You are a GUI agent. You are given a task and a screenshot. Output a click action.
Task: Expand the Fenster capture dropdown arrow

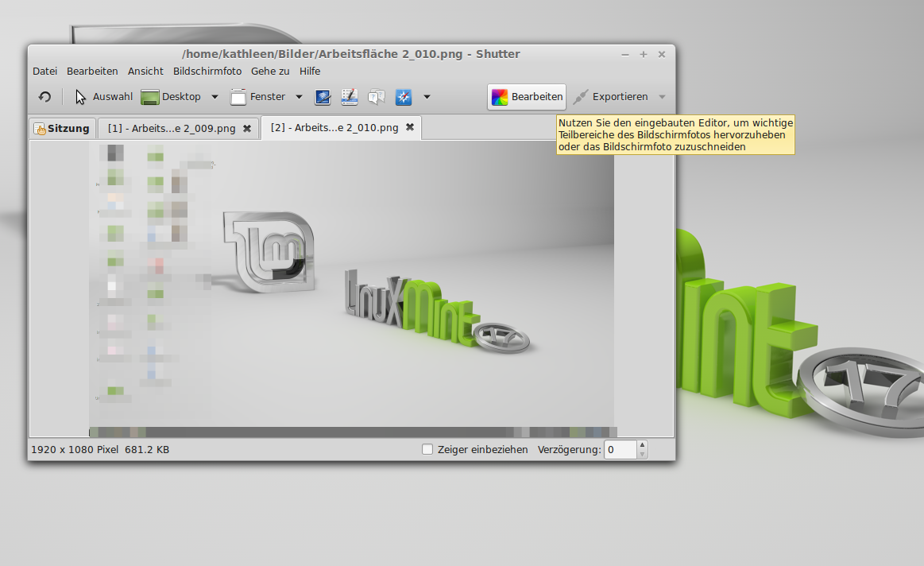tap(299, 97)
